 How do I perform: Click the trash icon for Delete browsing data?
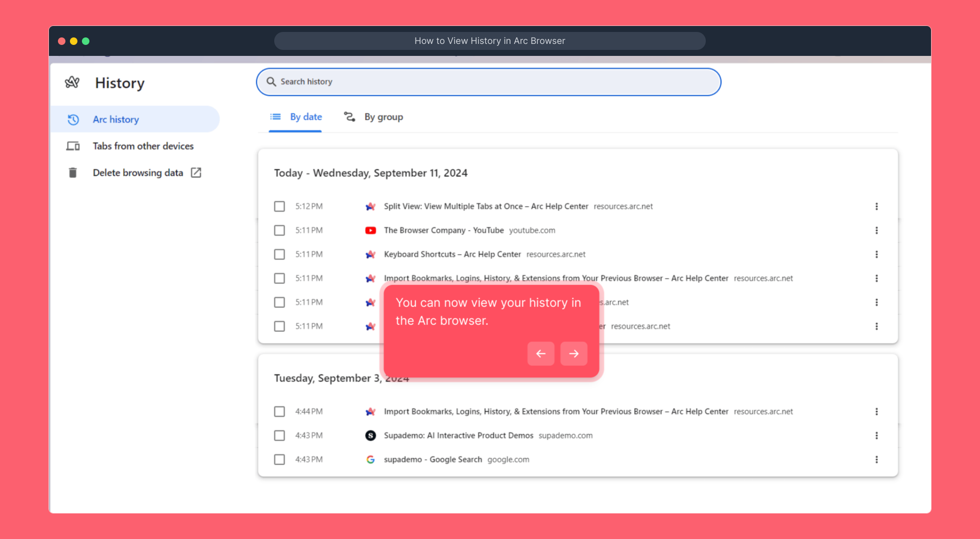pyautogui.click(x=73, y=173)
